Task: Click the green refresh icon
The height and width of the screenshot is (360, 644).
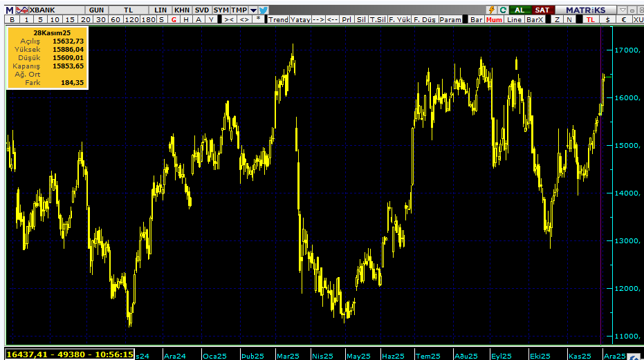Action: [x=503, y=10]
